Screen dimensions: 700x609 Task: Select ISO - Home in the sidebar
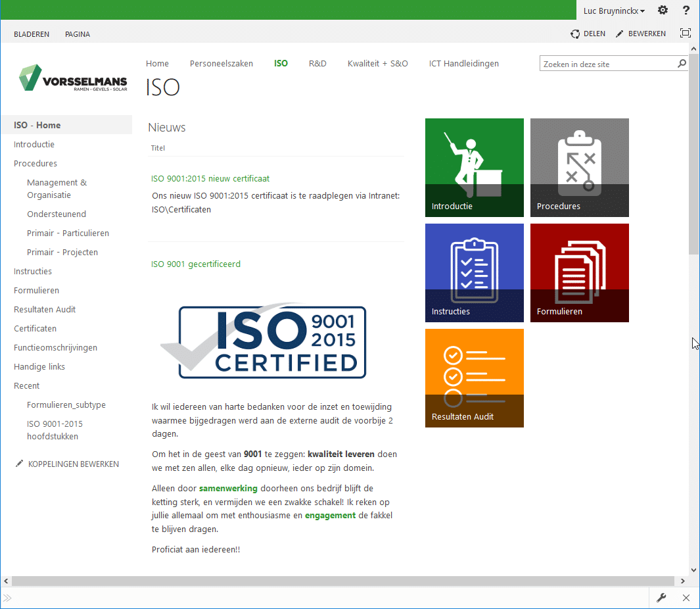(66, 125)
